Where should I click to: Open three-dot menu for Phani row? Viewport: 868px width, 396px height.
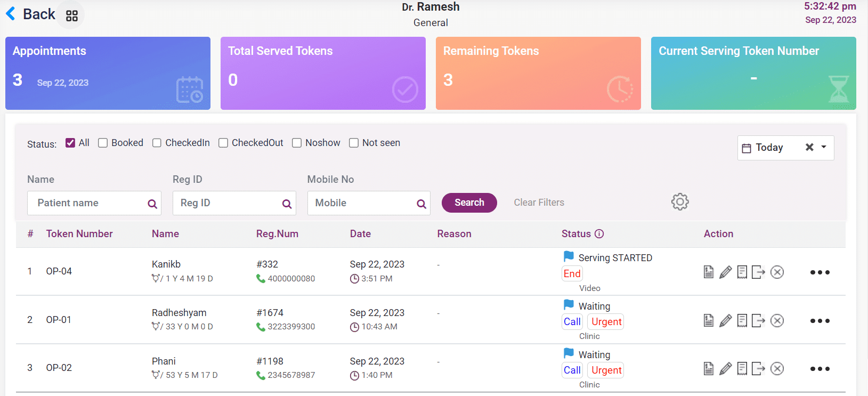click(x=820, y=369)
